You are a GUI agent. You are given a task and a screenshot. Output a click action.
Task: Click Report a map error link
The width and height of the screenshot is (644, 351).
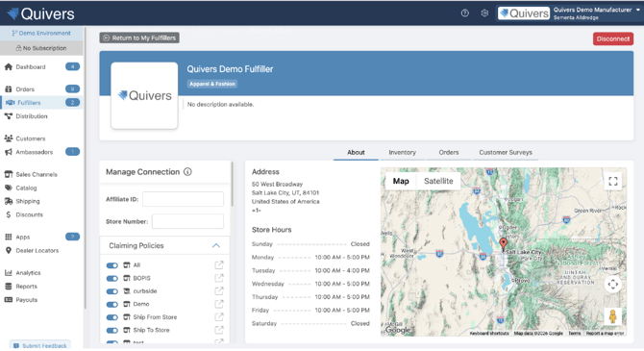[605, 334]
